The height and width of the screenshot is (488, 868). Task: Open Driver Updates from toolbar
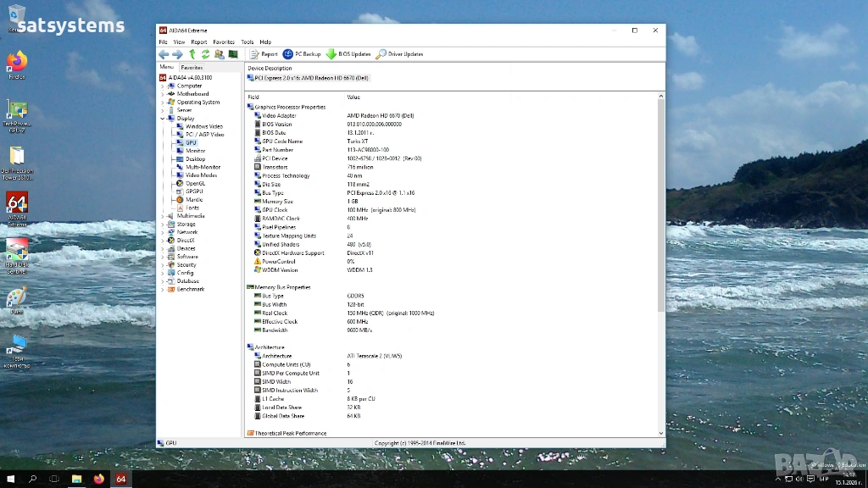[x=400, y=54]
